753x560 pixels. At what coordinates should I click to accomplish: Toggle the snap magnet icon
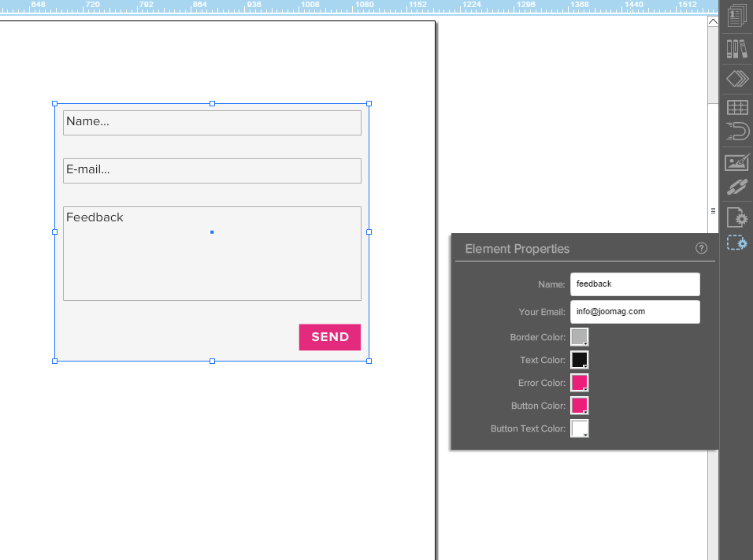736,132
